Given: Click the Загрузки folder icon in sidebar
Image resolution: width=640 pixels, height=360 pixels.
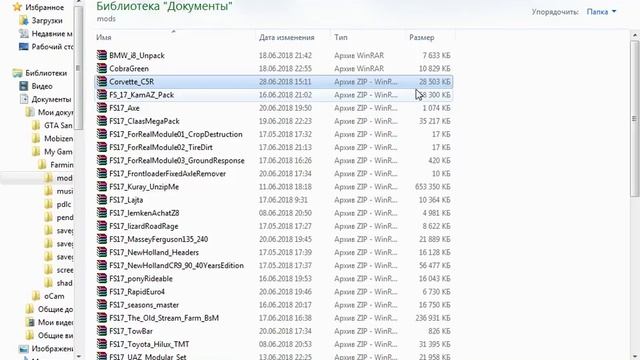Looking at the screenshot, I should click(x=24, y=20).
